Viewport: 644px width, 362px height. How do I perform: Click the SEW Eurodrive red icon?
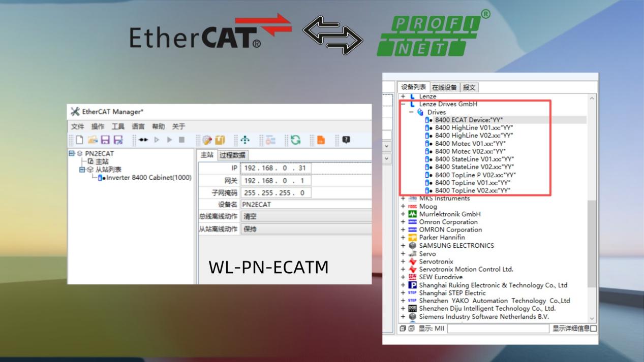click(x=412, y=277)
